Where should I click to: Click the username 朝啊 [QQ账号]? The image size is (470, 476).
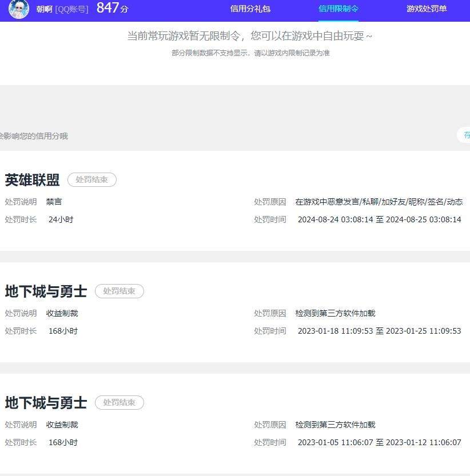coord(62,9)
